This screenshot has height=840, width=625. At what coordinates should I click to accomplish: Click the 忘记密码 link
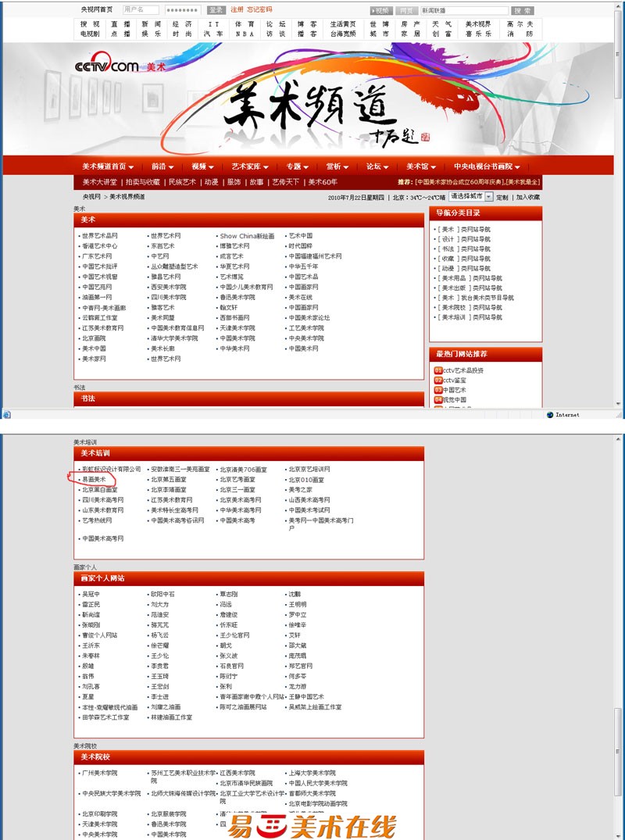click(x=259, y=9)
